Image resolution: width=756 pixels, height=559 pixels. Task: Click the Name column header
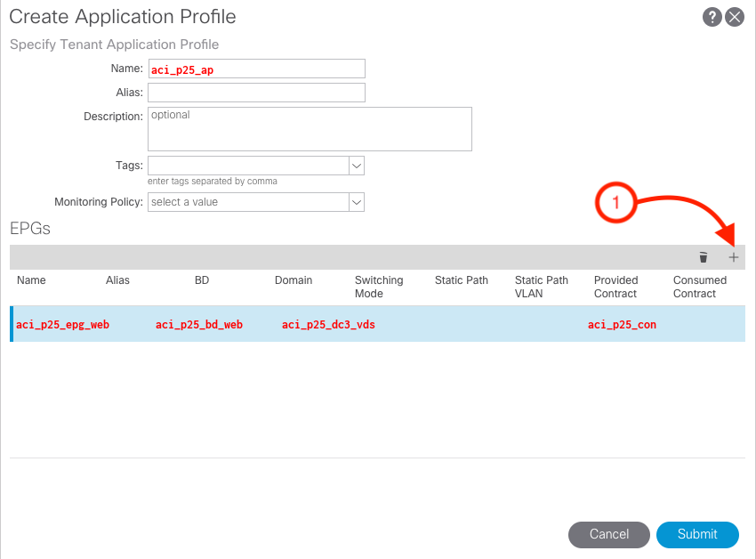coord(31,280)
